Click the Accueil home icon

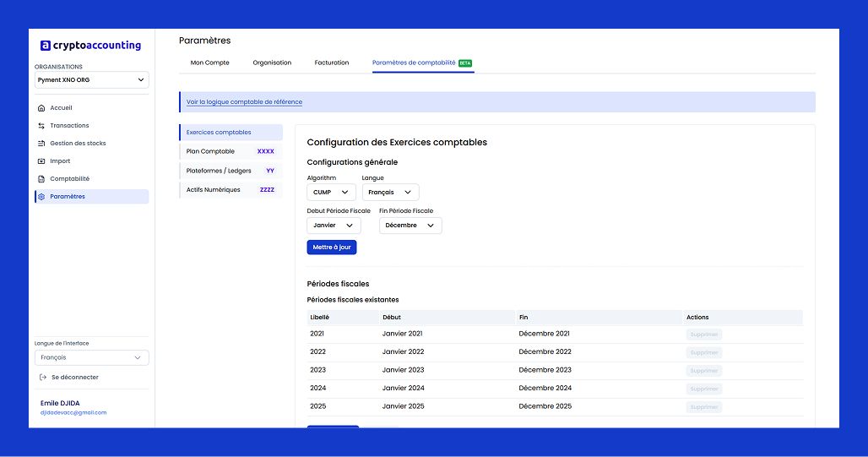(41, 108)
